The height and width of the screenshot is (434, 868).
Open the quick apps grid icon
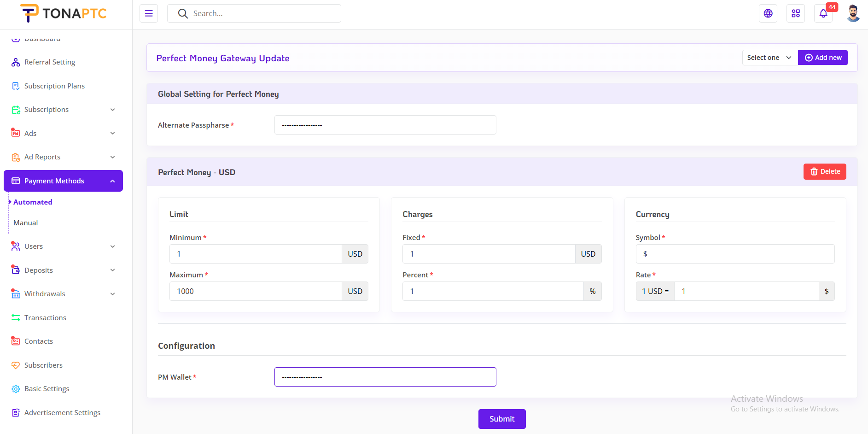coord(796,13)
